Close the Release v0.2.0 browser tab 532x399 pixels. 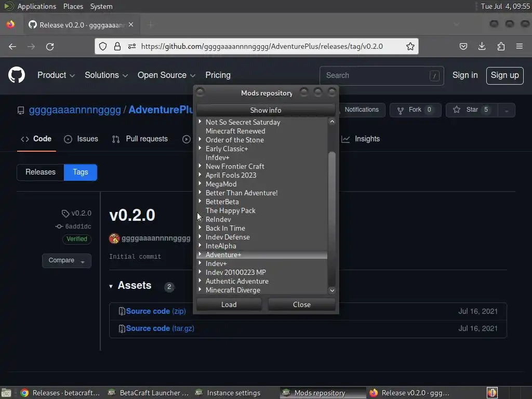131,25
